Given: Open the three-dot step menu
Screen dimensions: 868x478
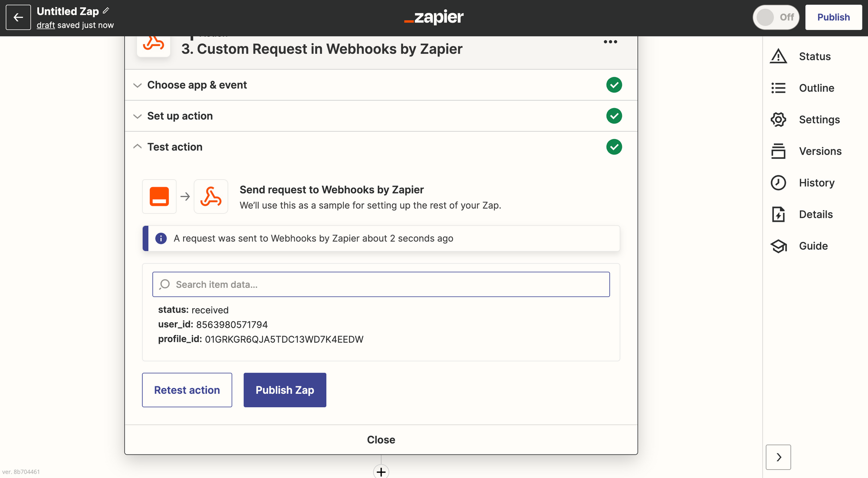Looking at the screenshot, I should pos(610,42).
